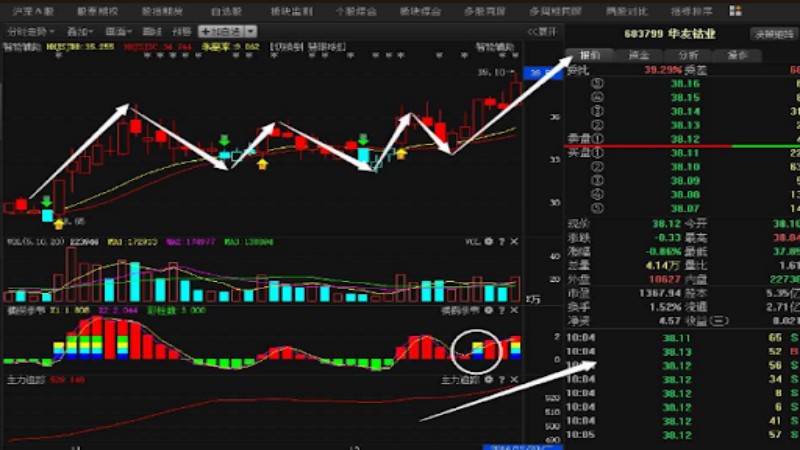Open settings gear of the 主力追踪 panel
This screenshot has width=800, height=450.
[488, 380]
